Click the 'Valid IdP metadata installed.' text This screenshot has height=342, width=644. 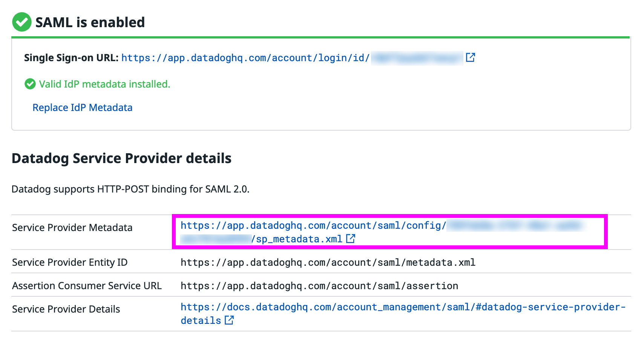coord(105,84)
